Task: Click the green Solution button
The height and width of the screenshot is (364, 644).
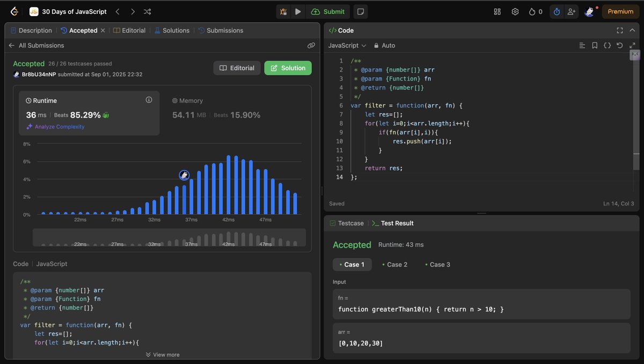Action: point(288,68)
